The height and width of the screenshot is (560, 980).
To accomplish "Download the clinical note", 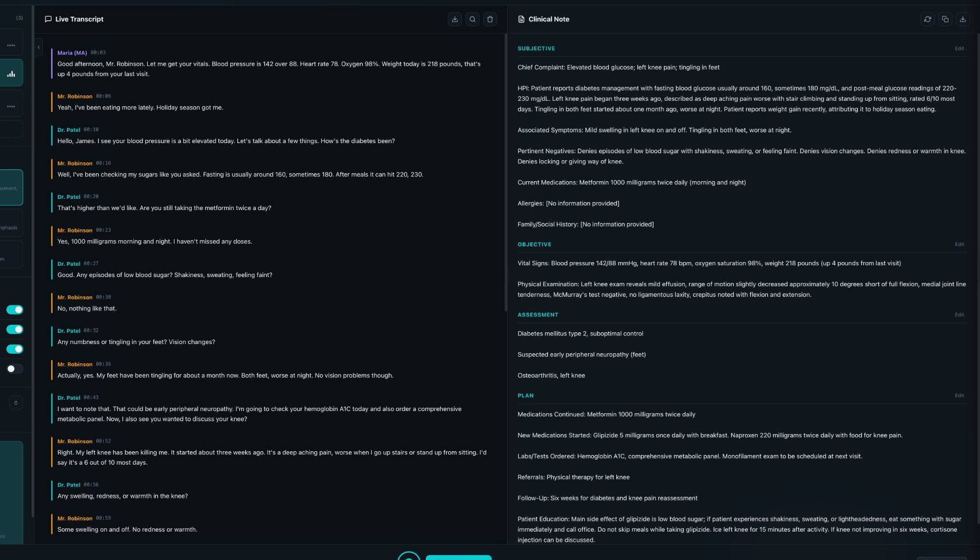I will tap(963, 19).
